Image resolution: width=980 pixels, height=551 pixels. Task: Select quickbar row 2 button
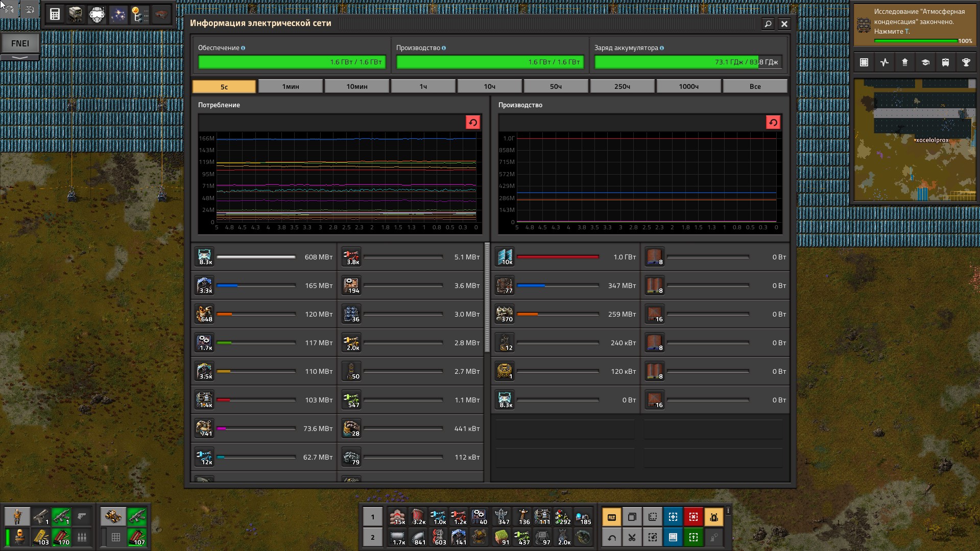coord(373,537)
